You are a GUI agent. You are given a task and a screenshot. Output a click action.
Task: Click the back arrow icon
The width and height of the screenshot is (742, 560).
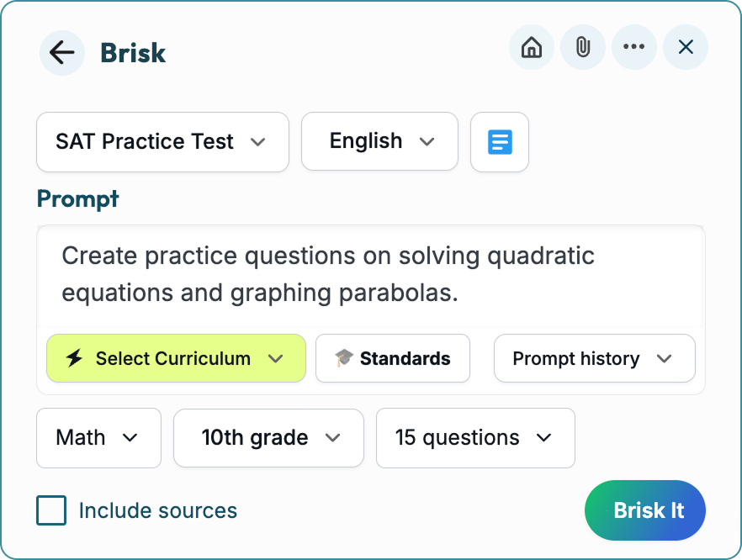point(61,53)
